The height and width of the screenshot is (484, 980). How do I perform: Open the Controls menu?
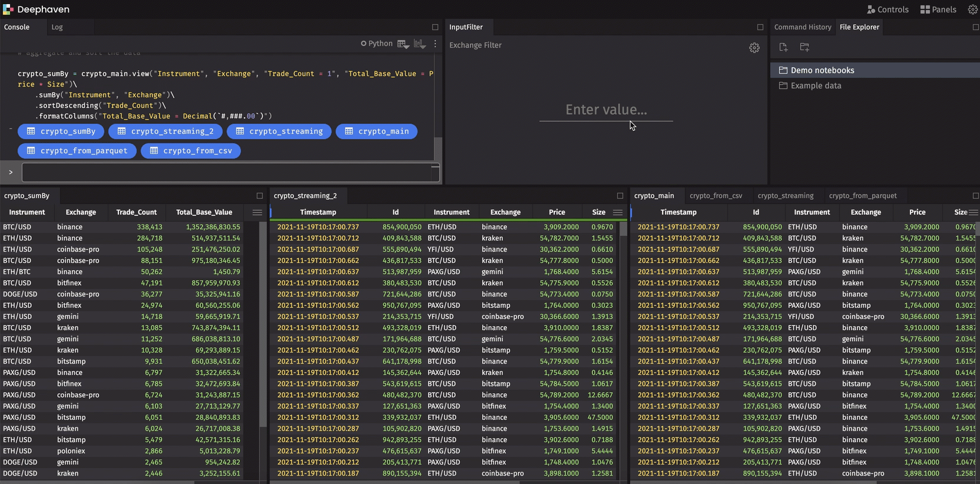888,9
